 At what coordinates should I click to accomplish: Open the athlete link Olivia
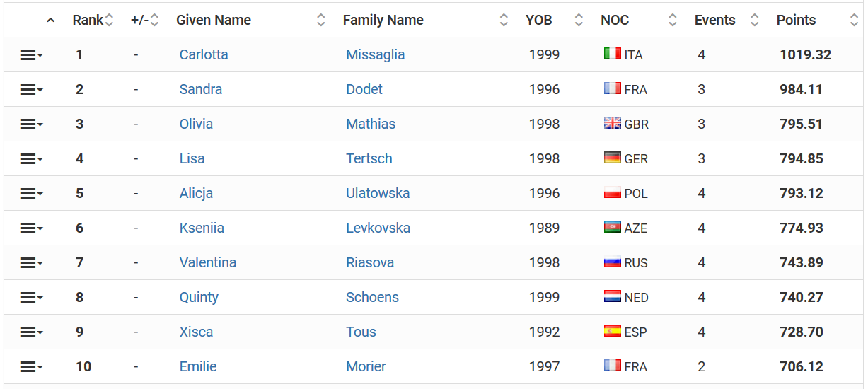click(196, 124)
